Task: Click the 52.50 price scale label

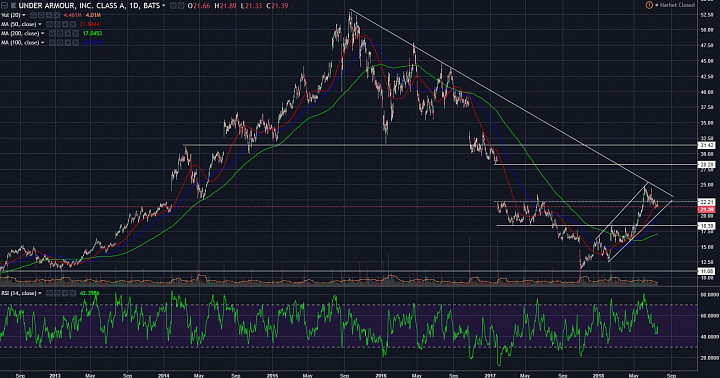Action: [707, 15]
